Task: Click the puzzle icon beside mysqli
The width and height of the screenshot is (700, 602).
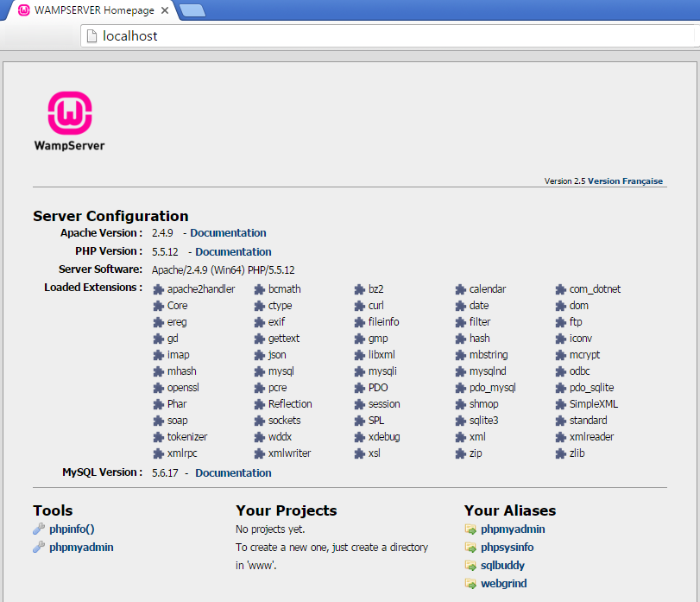Action: (x=360, y=371)
